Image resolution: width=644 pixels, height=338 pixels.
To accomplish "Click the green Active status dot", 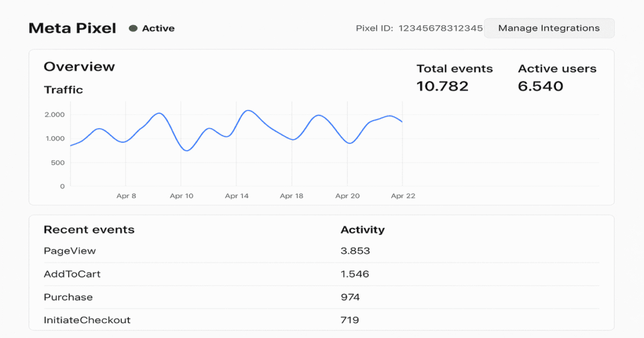I will click(133, 28).
